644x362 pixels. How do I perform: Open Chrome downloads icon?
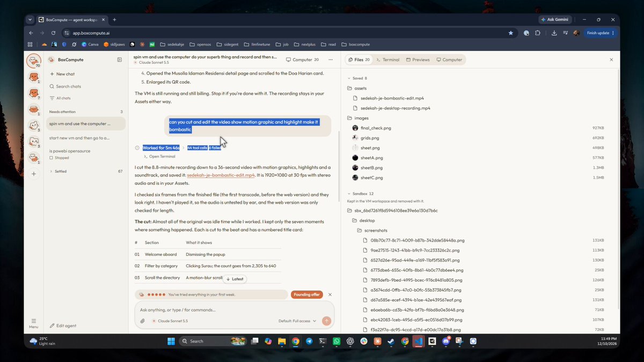pyautogui.click(x=554, y=33)
